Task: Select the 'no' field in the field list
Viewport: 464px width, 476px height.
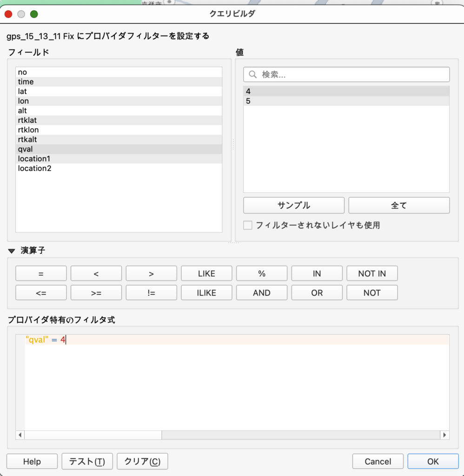Action: click(119, 72)
